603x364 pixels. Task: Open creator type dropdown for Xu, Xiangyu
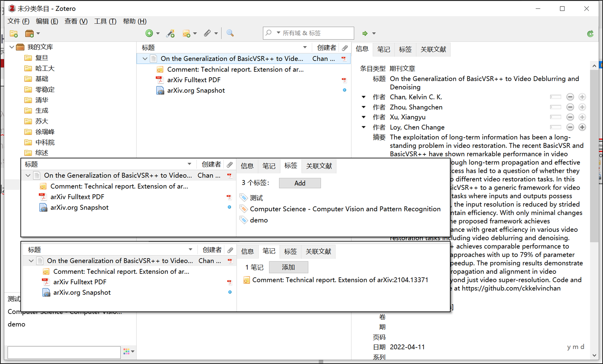[364, 117]
